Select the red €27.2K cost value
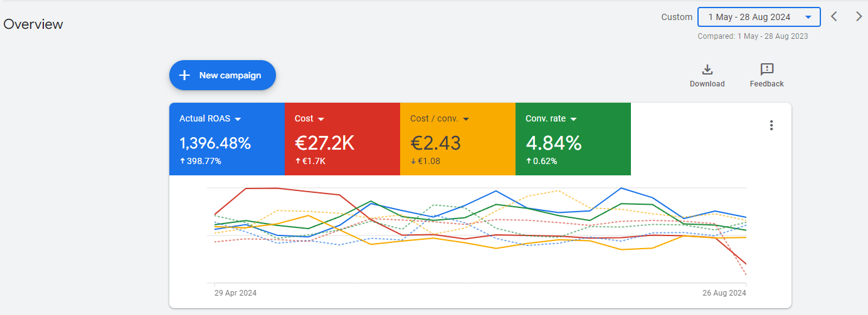This screenshot has height=315, width=868. tap(324, 143)
